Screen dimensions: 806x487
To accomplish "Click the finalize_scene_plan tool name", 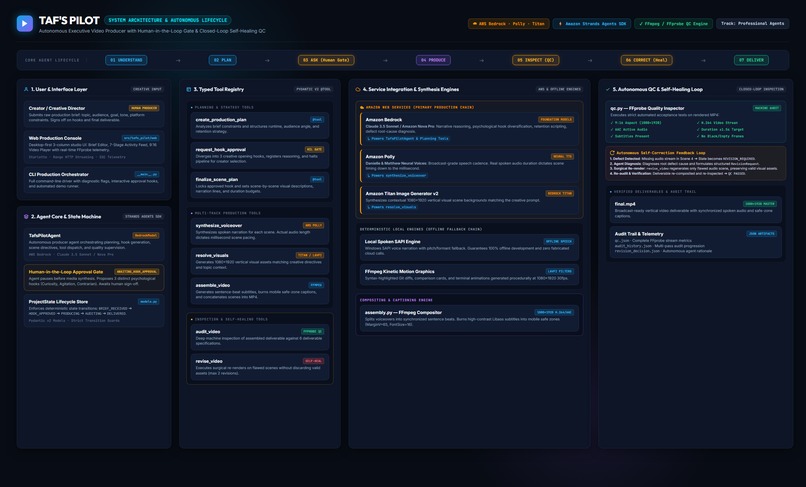I will tap(216, 179).
